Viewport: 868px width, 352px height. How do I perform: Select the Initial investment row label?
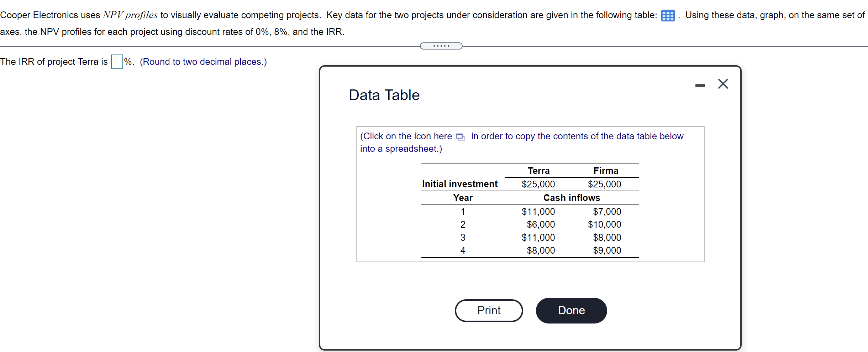[x=459, y=184]
